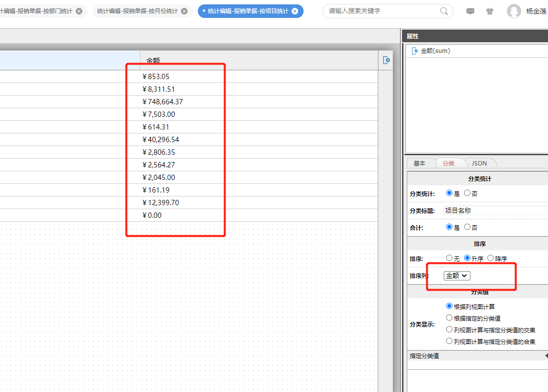The width and height of the screenshot is (548, 392).
Task: Close the 按月份统计 tab
Action: point(185,11)
